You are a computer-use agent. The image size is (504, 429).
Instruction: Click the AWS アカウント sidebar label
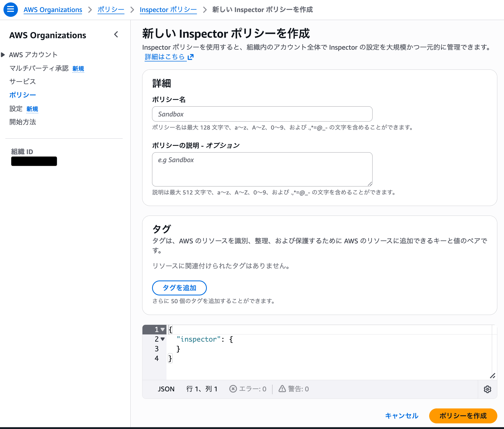pos(33,55)
